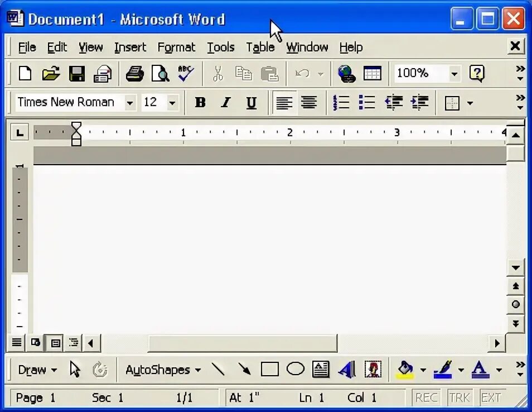Image resolution: width=532 pixels, height=412 pixels.
Task: Print the document with printer icon
Action: tap(135, 73)
